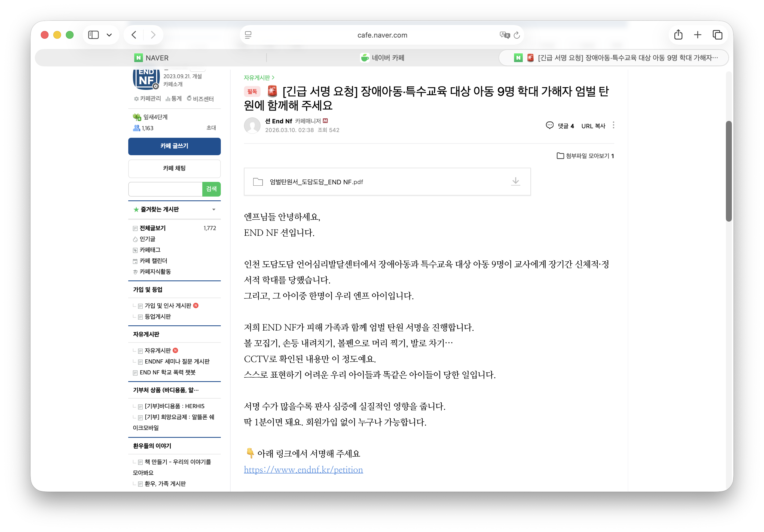Toggle the Safari sidebar
The image size is (764, 532).
(93, 35)
